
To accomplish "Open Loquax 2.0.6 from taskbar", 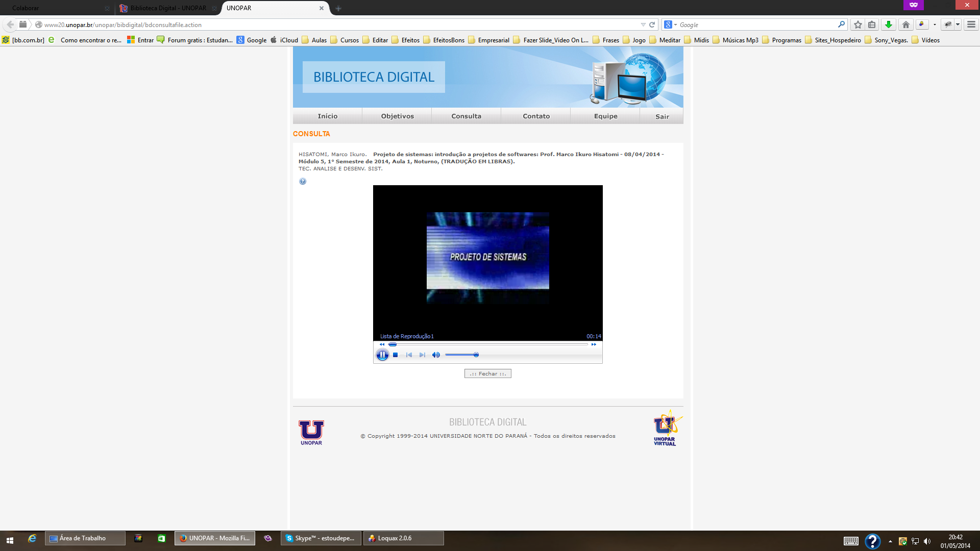I will (x=403, y=538).
